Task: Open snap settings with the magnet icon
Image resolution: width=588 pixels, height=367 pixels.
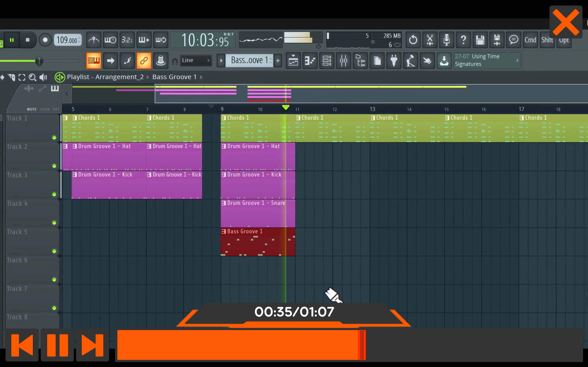Action: [175, 61]
